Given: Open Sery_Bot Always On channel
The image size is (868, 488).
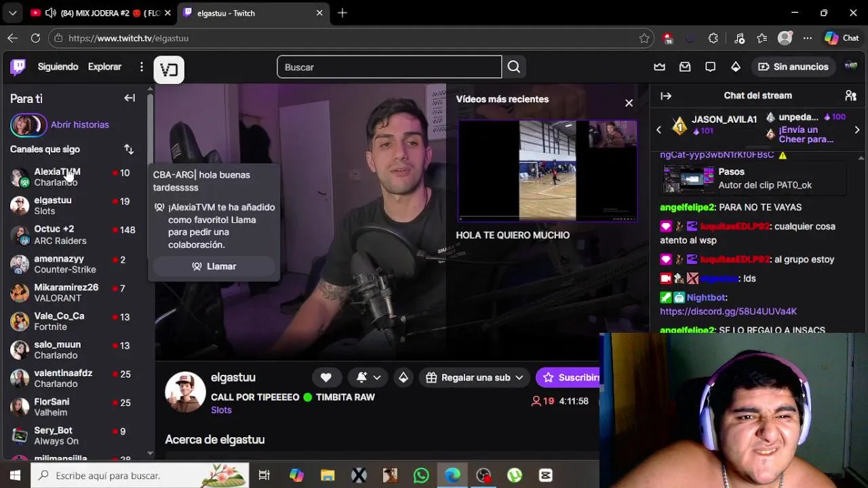Looking at the screenshot, I should pyautogui.click(x=73, y=435).
